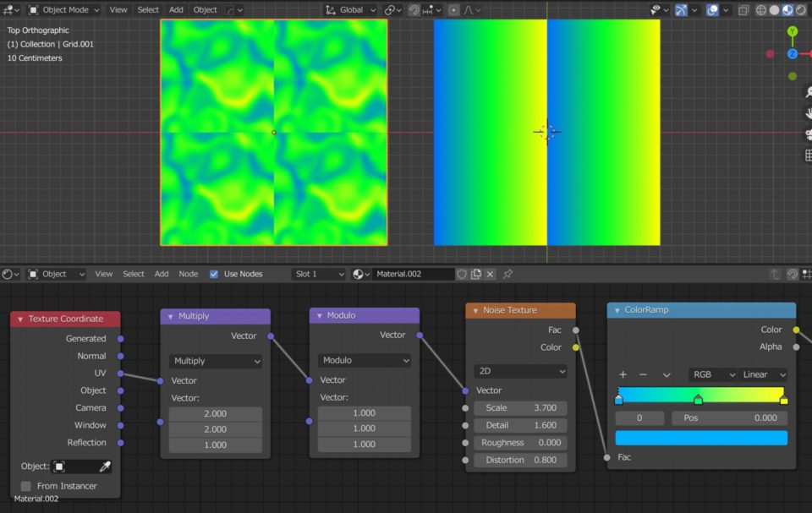812x513 pixels.
Task: Open the Add menu in the shader editor
Action: (x=160, y=274)
